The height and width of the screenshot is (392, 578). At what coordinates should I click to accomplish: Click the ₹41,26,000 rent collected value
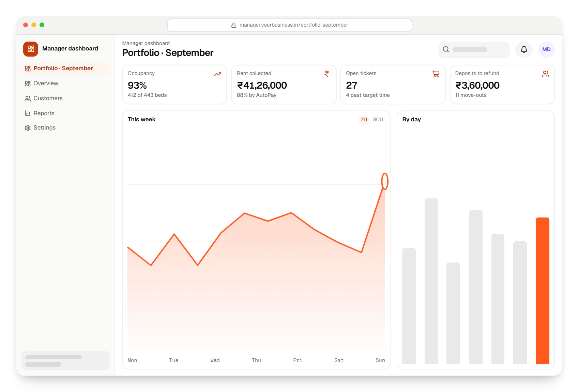[x=262, y=85]
